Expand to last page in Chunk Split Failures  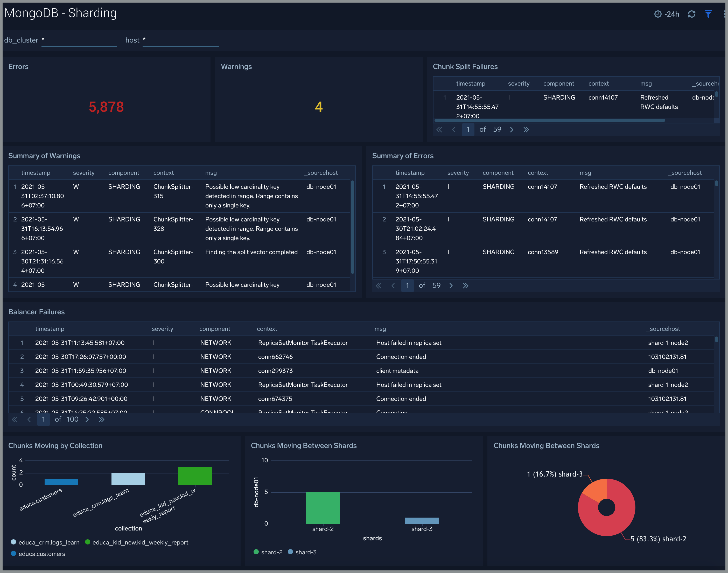tap(527, 129)
